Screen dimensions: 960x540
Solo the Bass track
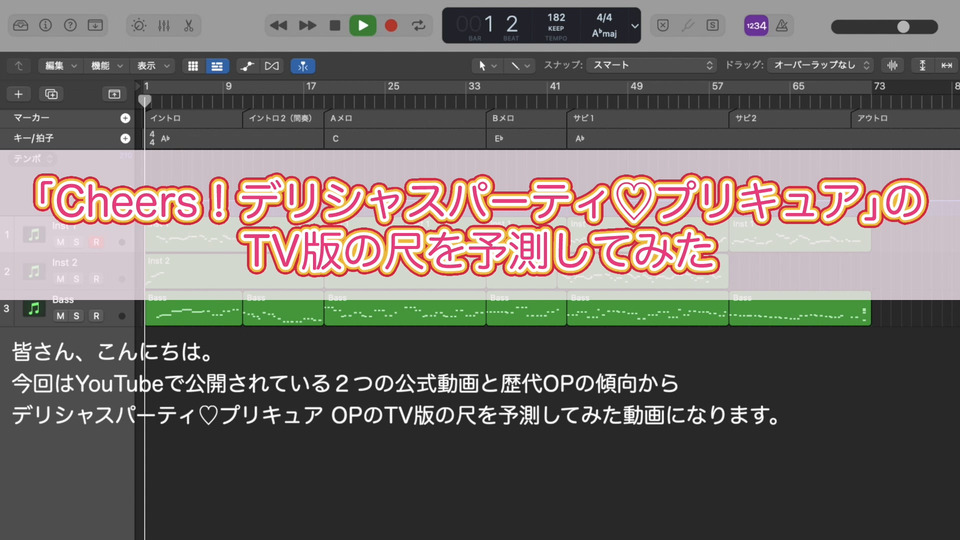tap(77, 316)
